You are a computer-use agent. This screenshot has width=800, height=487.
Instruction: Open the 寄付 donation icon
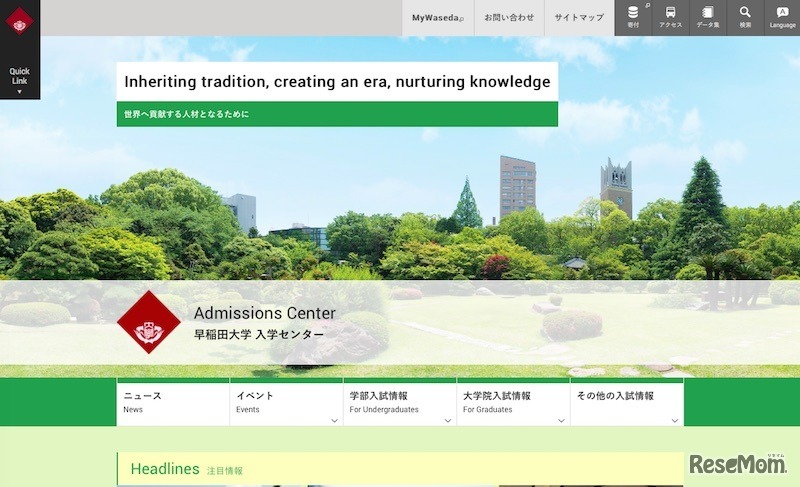(632, 17)
